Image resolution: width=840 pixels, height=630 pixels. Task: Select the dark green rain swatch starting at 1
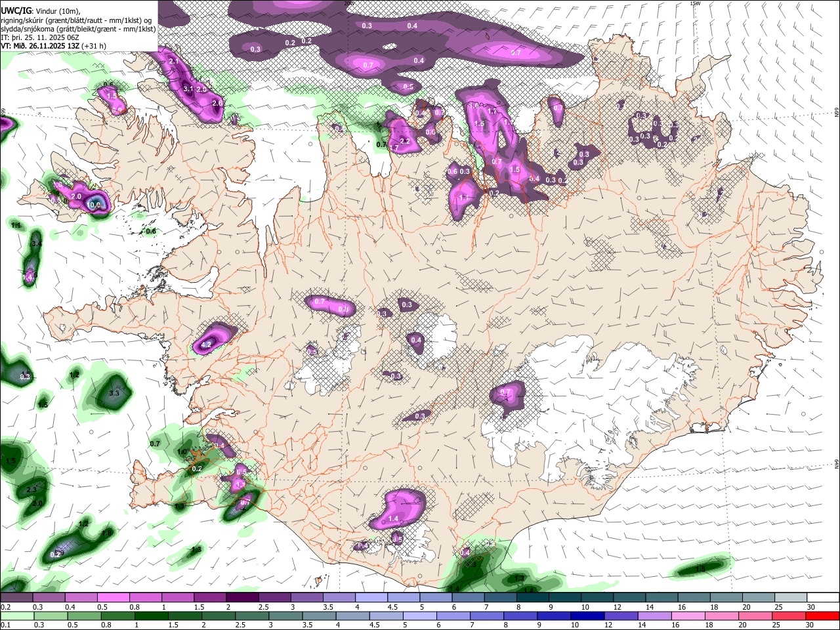[x=152, y=616]
